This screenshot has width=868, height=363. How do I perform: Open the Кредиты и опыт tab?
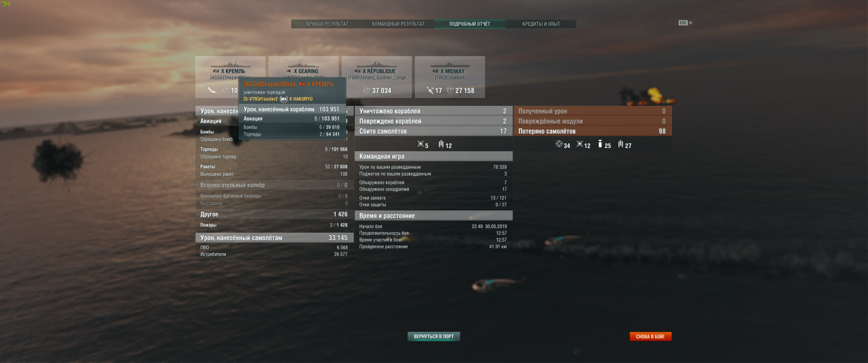coord(541,24)
